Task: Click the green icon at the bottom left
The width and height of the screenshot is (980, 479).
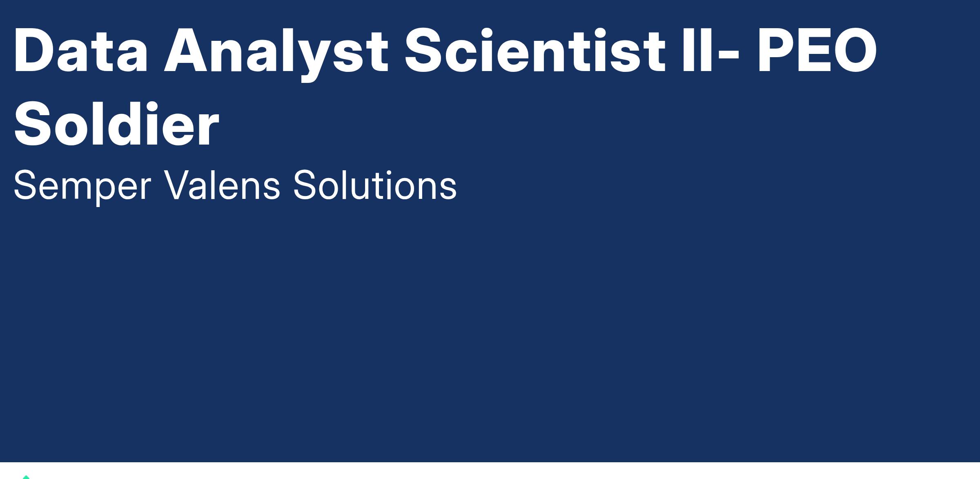Action: tap(26, 477)
